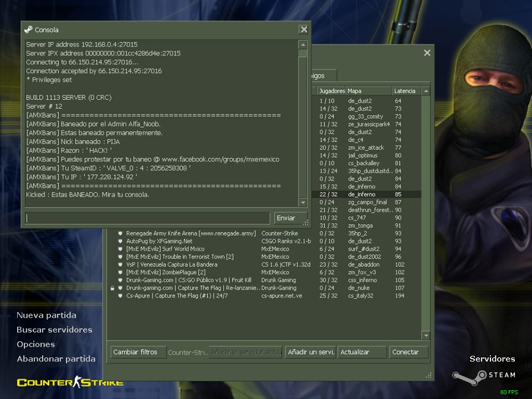Click the Enviar button
This screenshot has width=532, height=399.
point(290,218)
